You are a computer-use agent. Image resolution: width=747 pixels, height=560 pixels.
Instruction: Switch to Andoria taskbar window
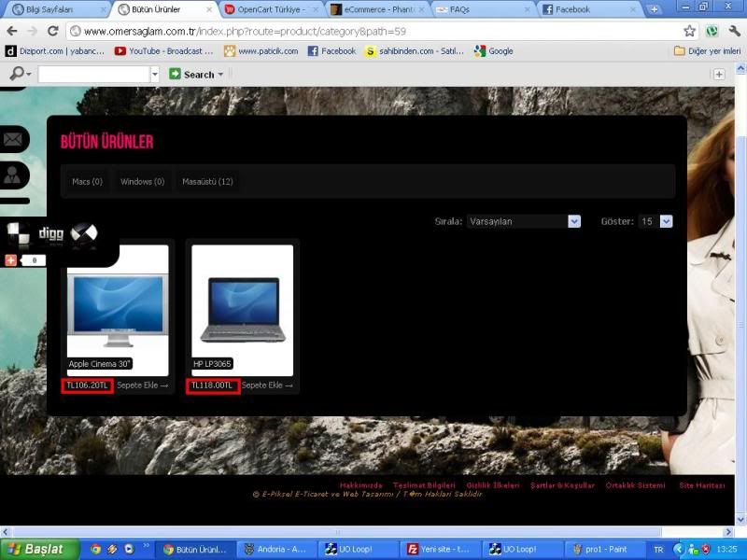point(276,549)
